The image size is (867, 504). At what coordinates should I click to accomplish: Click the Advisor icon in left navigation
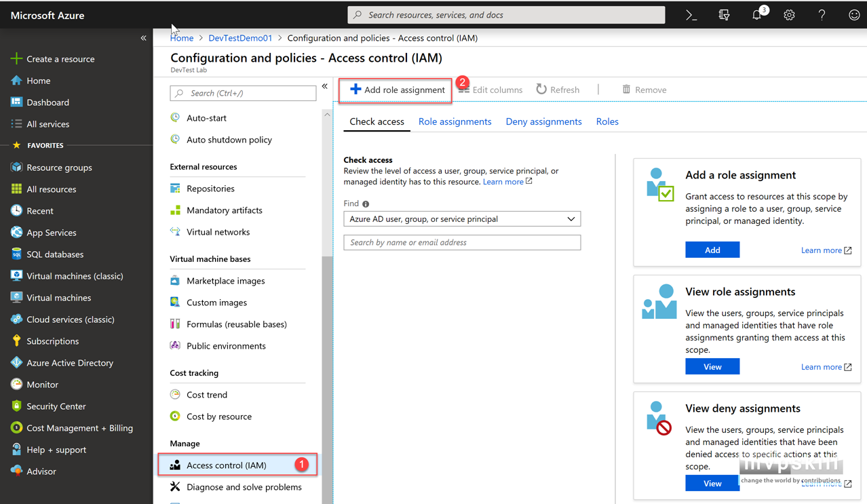16,471
